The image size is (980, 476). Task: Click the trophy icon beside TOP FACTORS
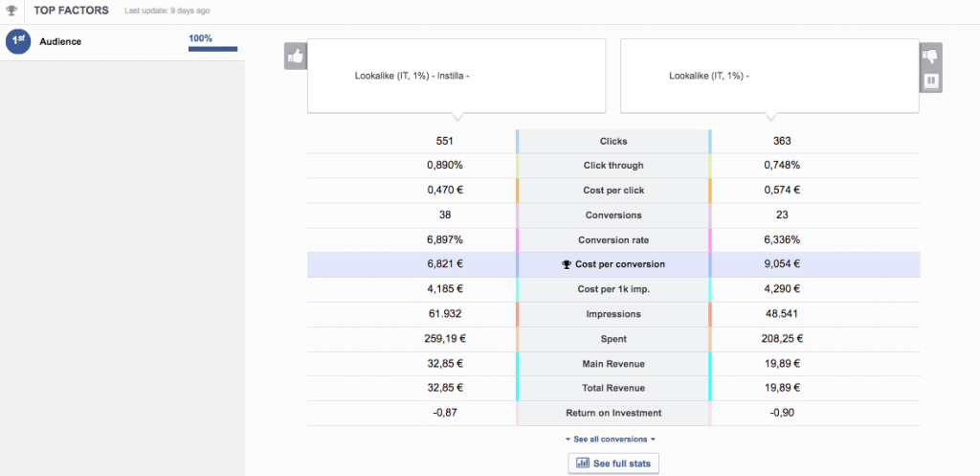tap(11, 11)
